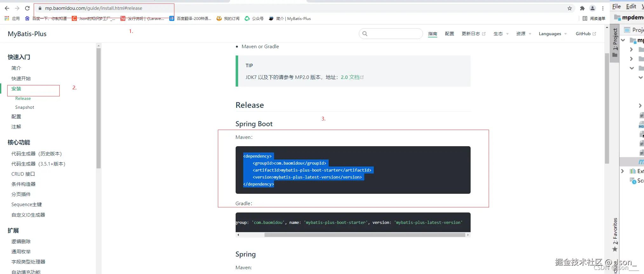Open 代码生成器（3.5.1+版本）in the sidebar

pyautogui.click(x=38, y=164)
